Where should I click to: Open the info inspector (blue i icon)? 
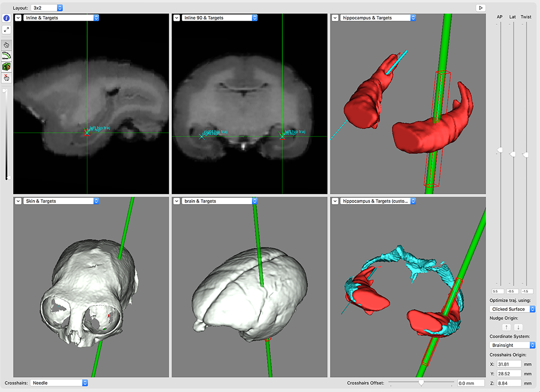click(x=6, y=18)
